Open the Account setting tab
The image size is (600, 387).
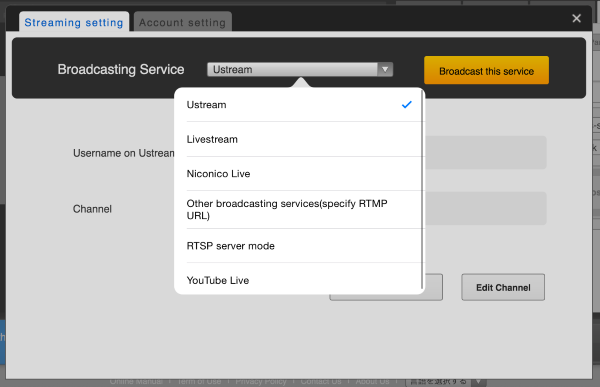point(183,22)
